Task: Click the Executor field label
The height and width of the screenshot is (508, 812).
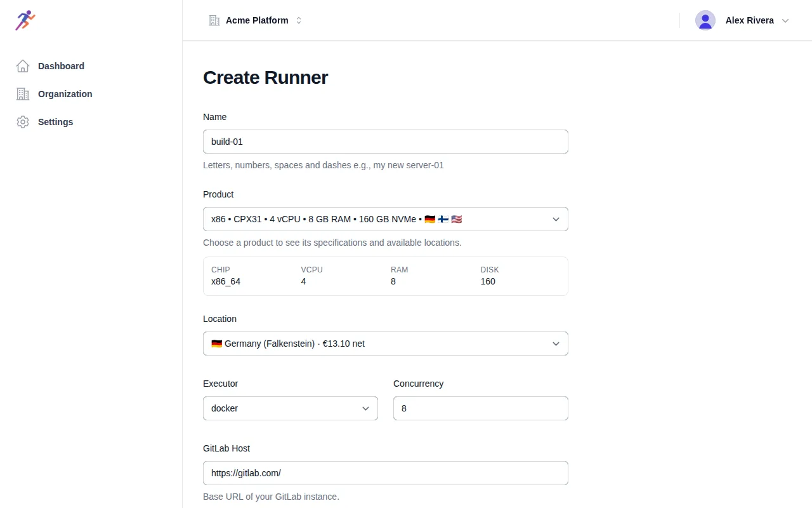Action: tap(221, 384)
